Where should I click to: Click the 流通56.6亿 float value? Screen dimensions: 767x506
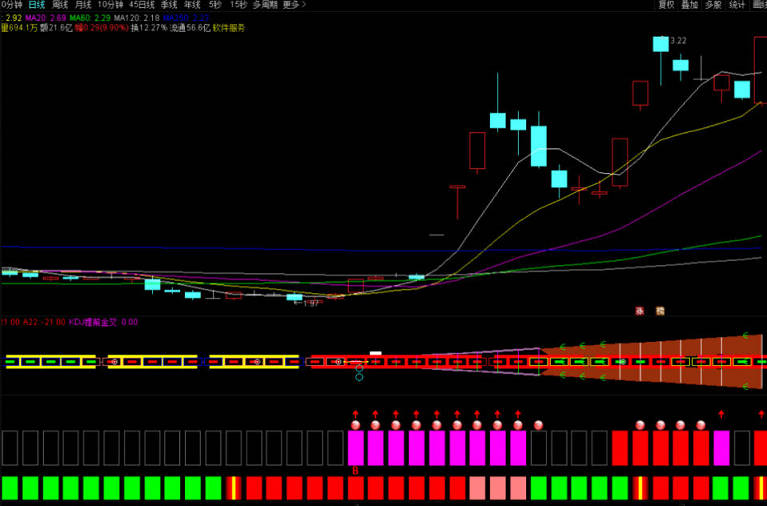(190, 28)
